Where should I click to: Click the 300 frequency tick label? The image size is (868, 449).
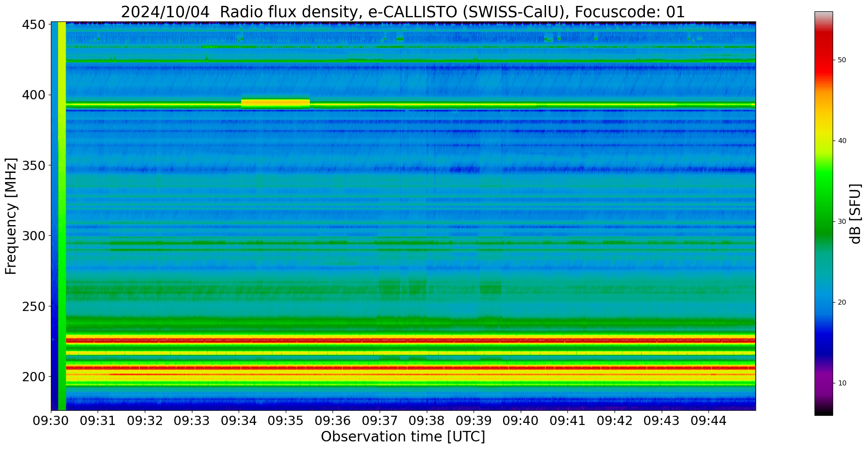pyautogui.click(x=34, y=236)
